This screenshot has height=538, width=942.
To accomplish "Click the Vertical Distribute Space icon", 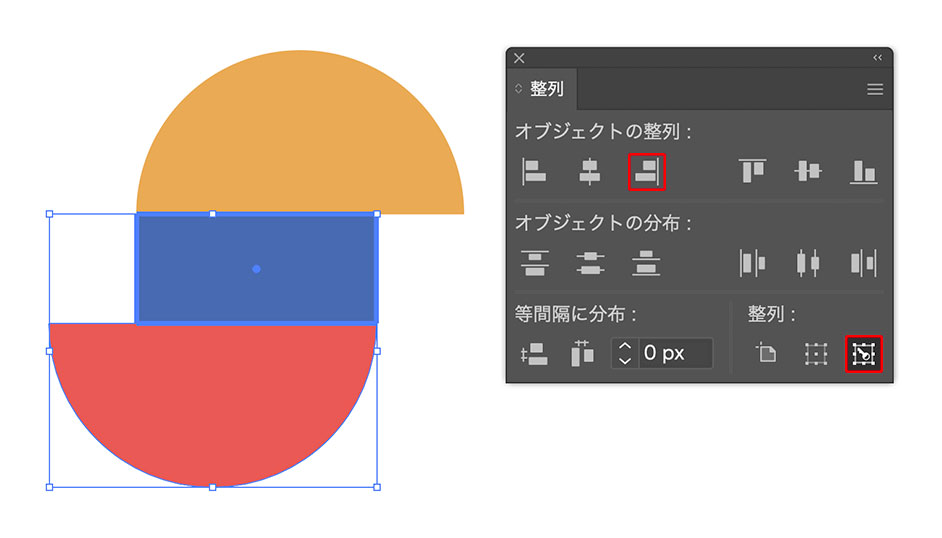I will point(535,353).
